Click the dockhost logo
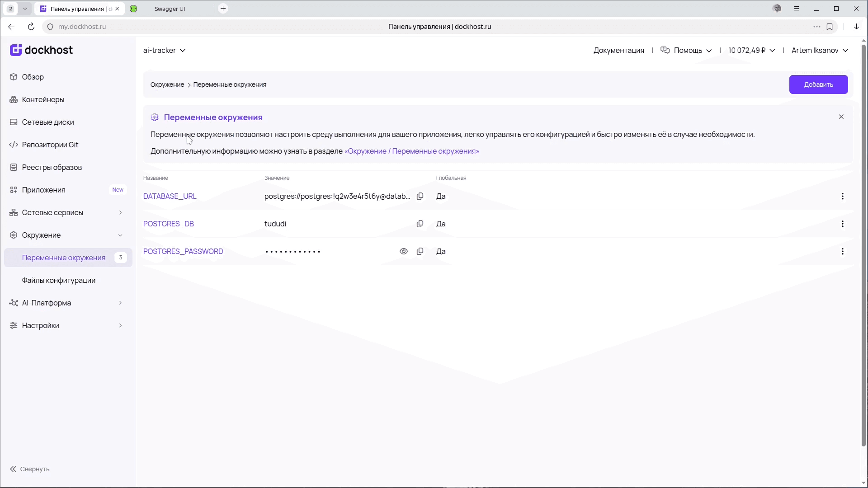Image resolution: width=868 pixels, height=488 pixels. coord(41,50)
